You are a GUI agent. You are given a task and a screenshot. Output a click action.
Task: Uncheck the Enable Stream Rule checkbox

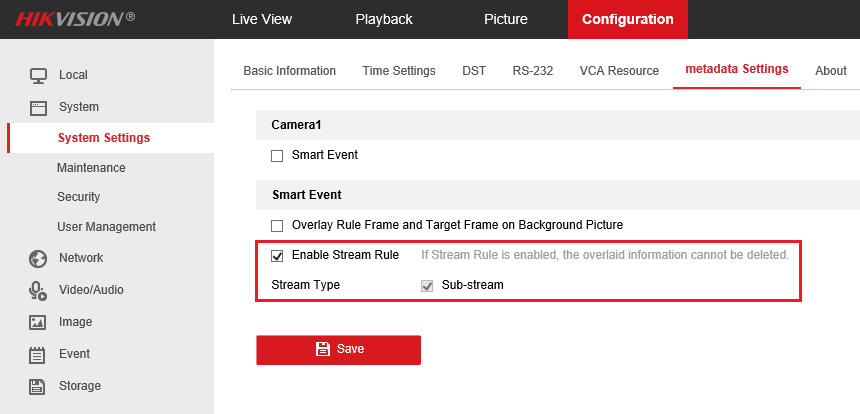tap(278, 256)
